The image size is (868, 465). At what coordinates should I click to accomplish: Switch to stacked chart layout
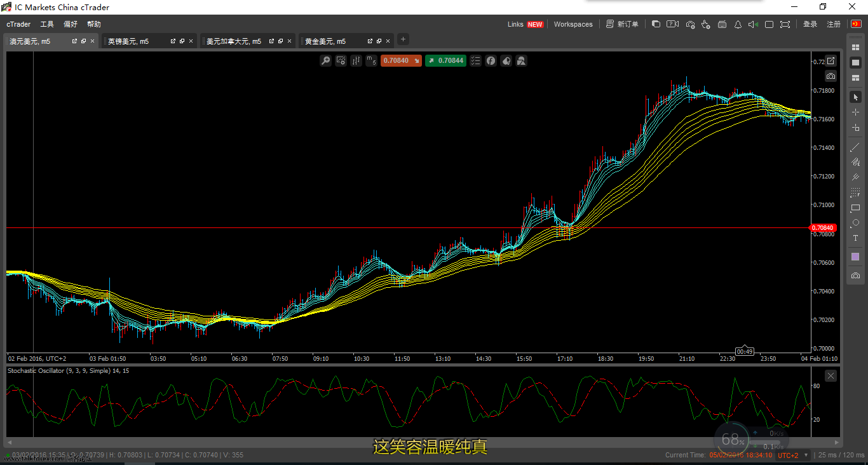pos(855,77)
